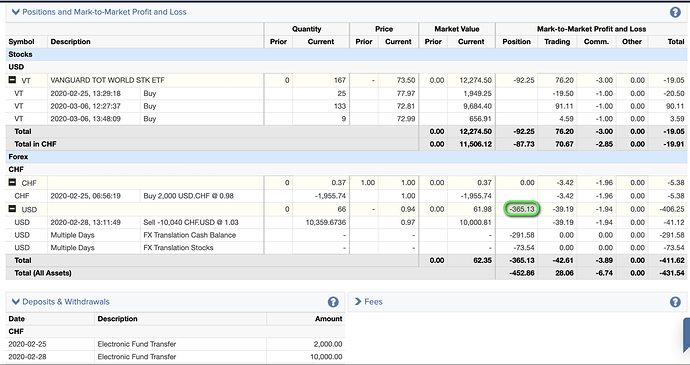Select Sell -10,040 CHF.USD @ 1.03 entry

(x=191, y=222)
